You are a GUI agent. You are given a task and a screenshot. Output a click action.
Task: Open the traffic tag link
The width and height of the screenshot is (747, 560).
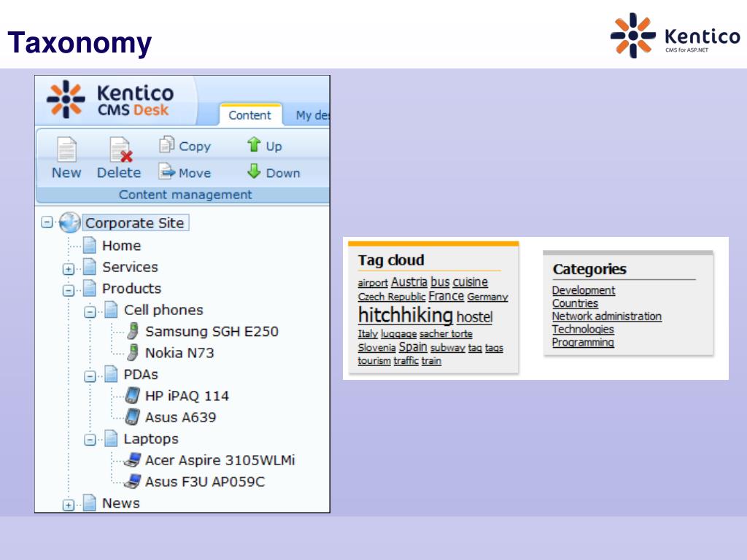[406, 360]
